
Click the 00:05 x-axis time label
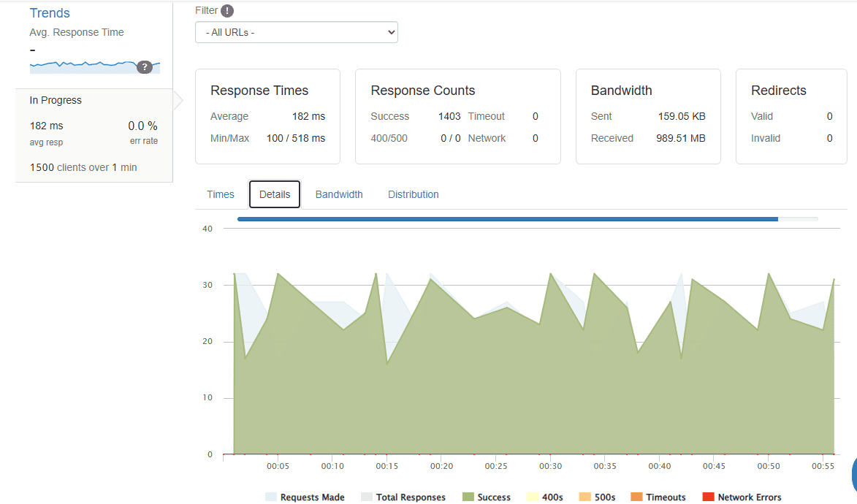(x=278, y=466)
